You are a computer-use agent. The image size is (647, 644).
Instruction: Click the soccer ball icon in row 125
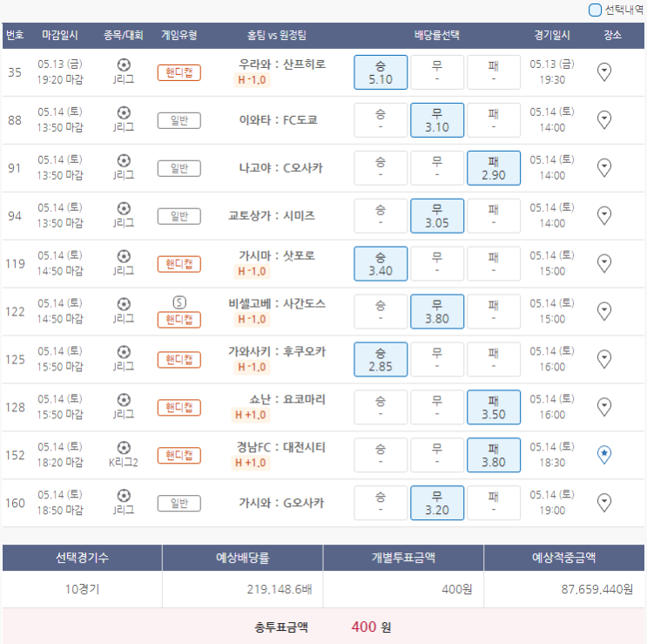point(124,352)
